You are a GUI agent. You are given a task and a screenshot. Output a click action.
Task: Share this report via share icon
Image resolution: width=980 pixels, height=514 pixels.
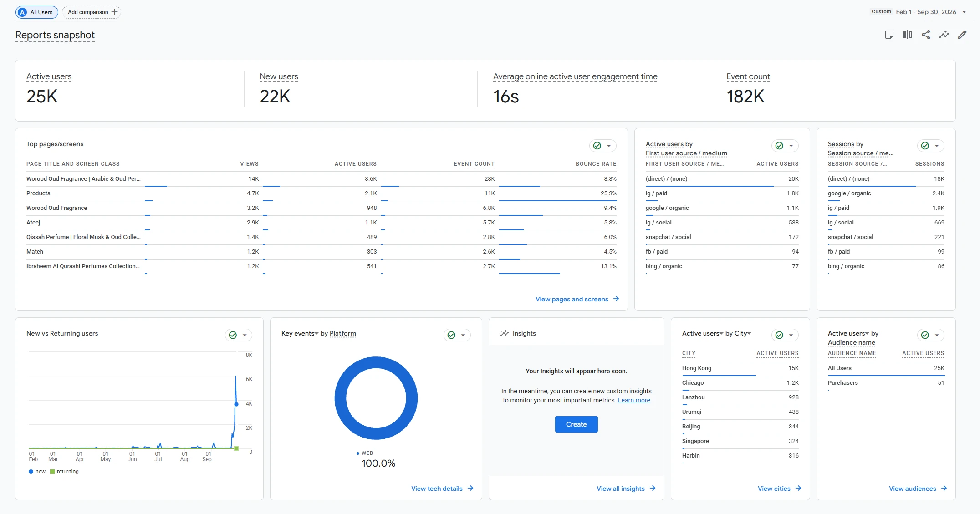click(926, 35)
